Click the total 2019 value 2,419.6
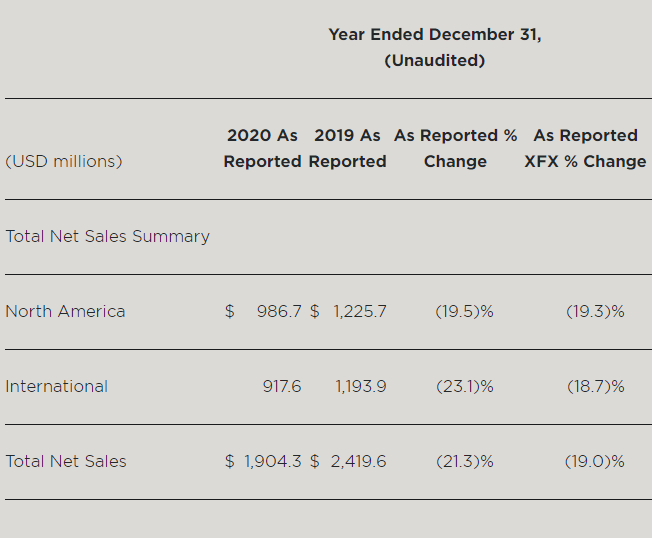Screen dimensions: 652x538 click(357, 461)
